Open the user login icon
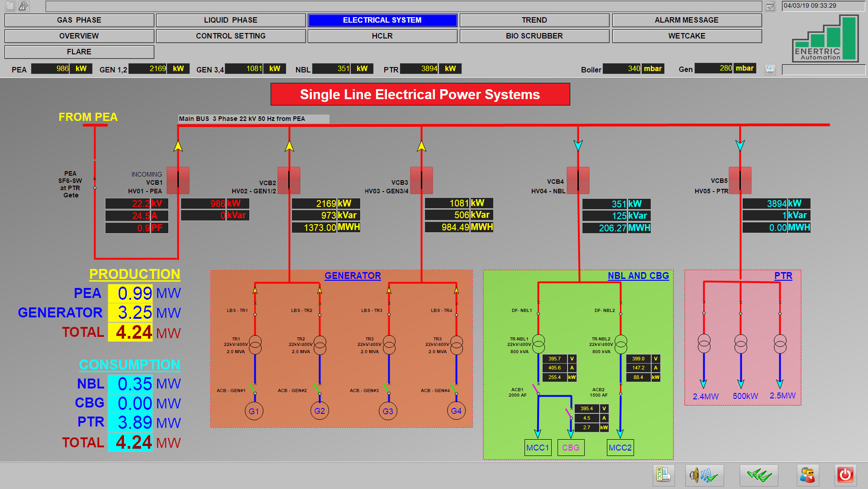This screenshot has width=868, height=489. (x=807, y=475)
